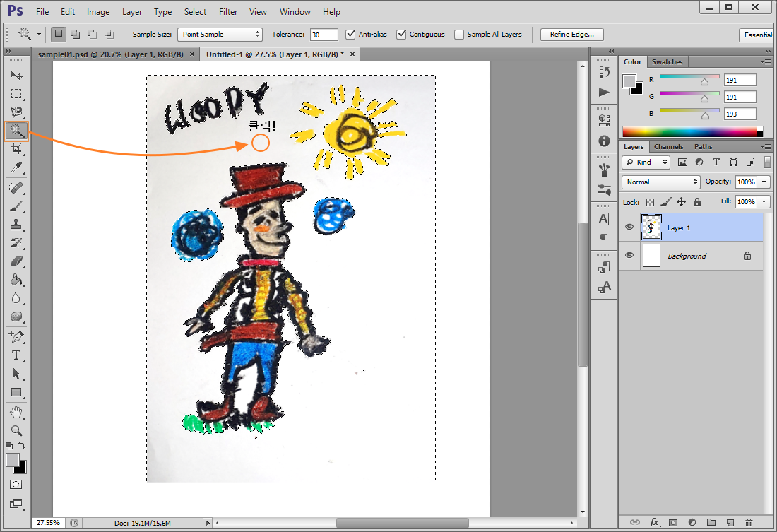The height and width of the screenshot is (532, 777).
Task: Open the Color panel flyout menu
Action: point(766,62)
